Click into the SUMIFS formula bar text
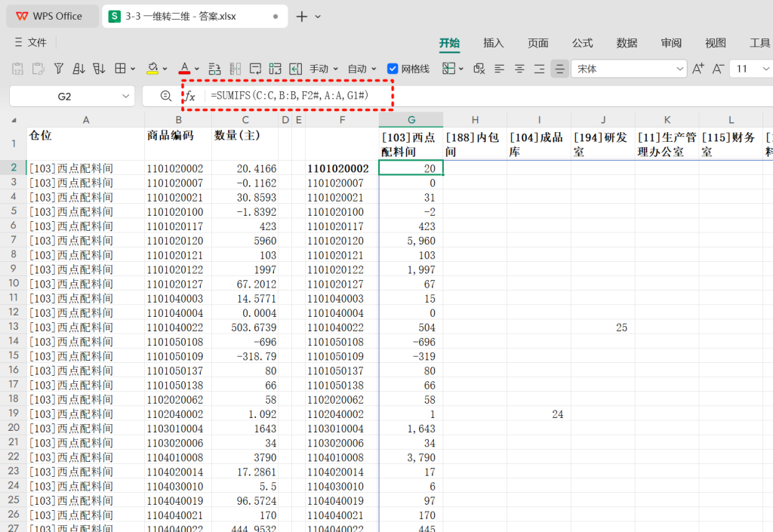Viewport: 773px width, 532px height. pos(289,96)
